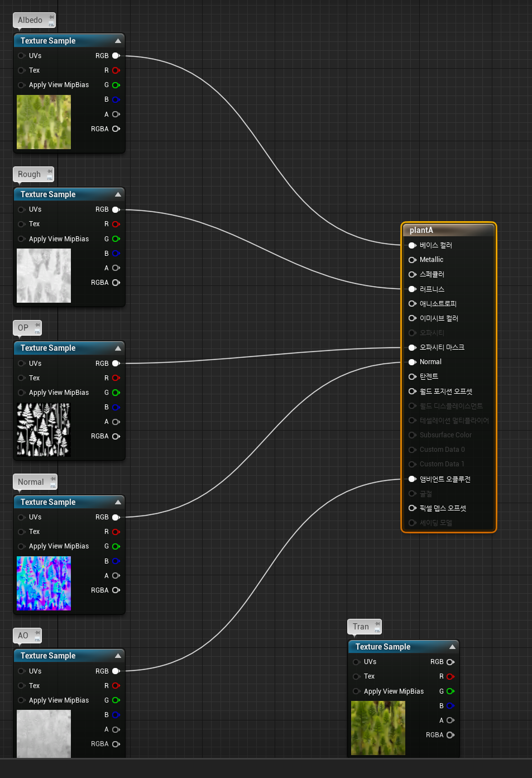
Task: Click the OP black-and-white fern mask thumbnail
Action: pyautogui.click(x=44, y=429)
